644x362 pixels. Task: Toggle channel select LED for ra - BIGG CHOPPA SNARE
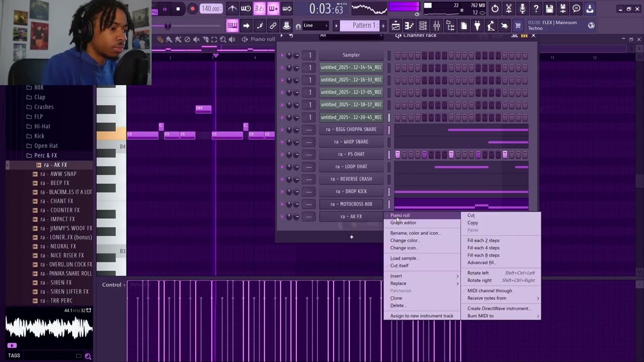[x=388, y=130]
